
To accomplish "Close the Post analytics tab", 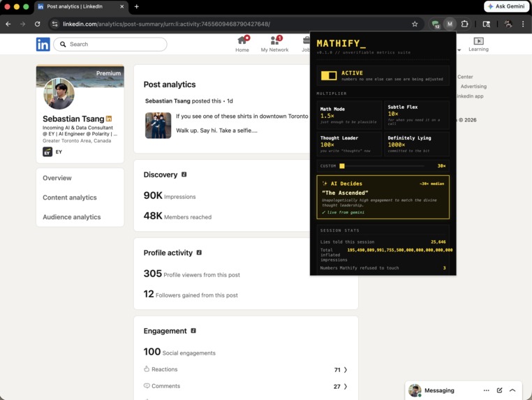I will [121, 6].
